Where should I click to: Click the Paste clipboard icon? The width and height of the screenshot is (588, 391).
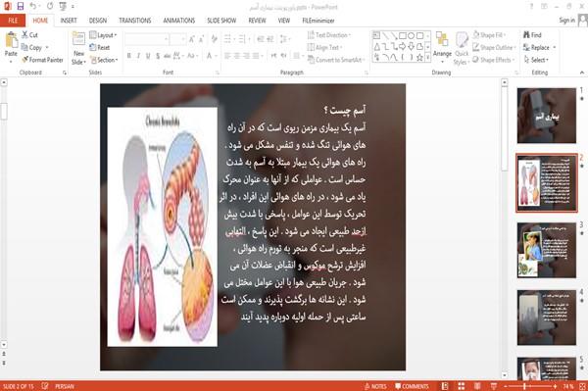pyautogui.click(x=11, y=40)
